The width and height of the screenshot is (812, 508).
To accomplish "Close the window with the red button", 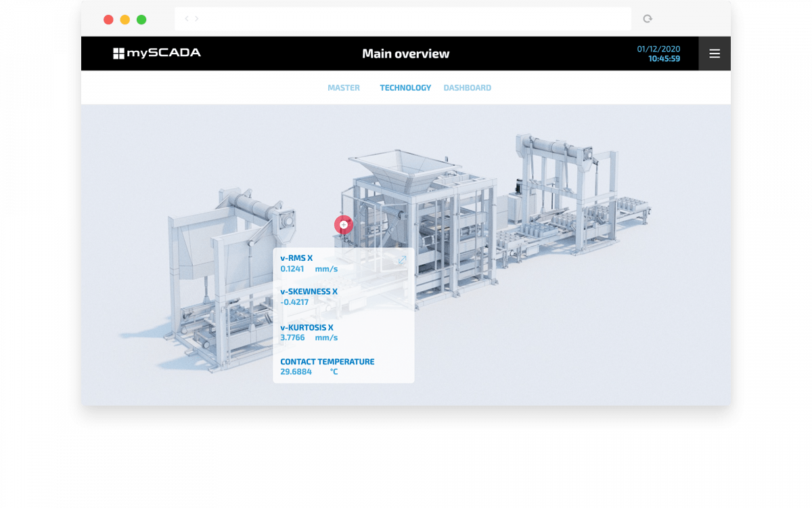I will 108,20.
